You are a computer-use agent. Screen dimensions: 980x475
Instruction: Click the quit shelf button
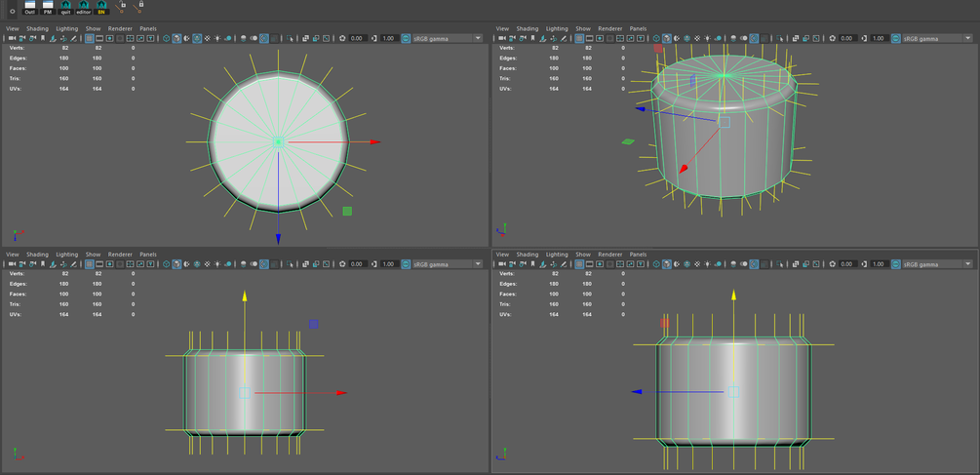[x=65, y=8]
